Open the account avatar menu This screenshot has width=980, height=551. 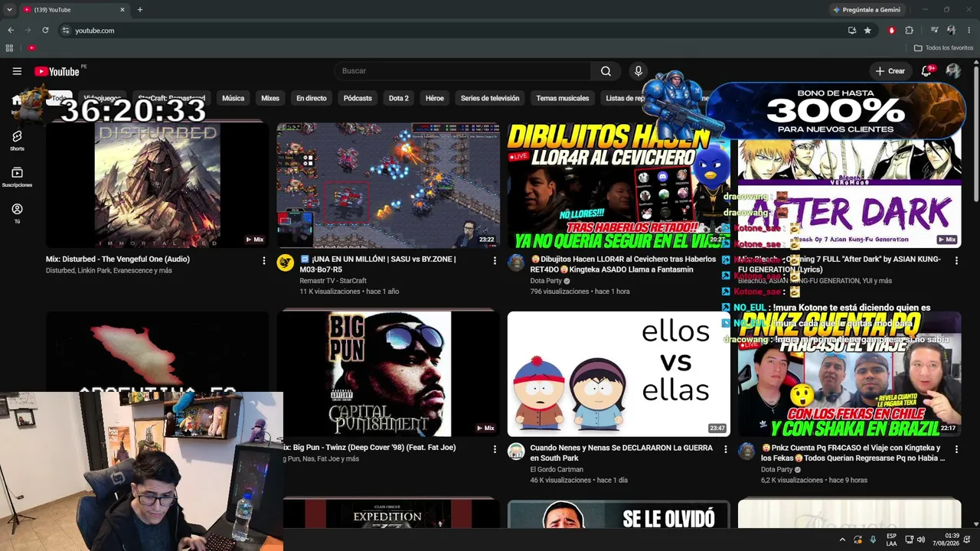tap(953, 70)
